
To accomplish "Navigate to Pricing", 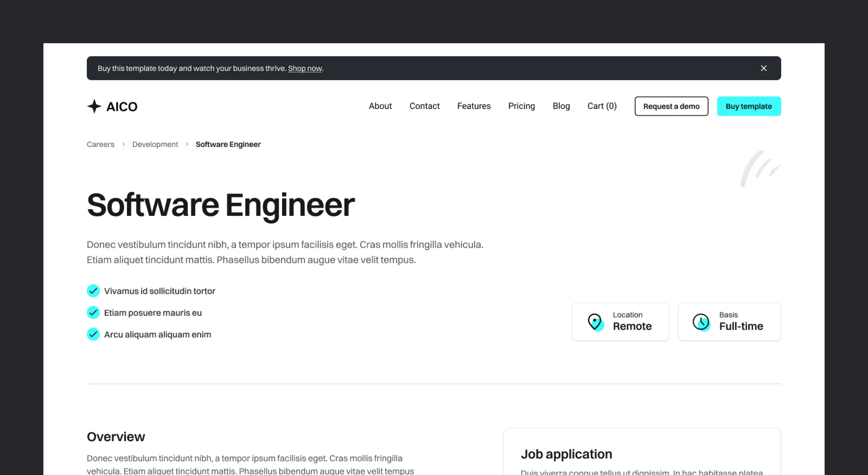I will (x=521, y=106).
